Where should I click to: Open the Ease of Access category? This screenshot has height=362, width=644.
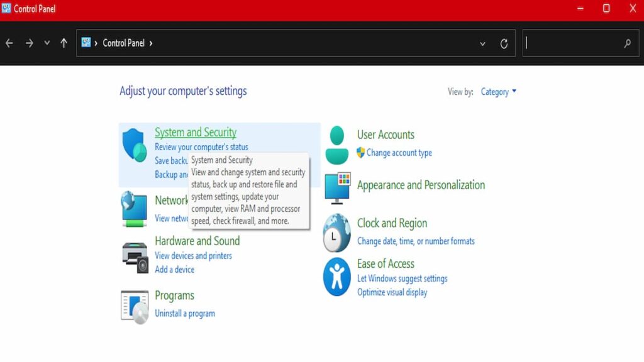tap(386, 264)
